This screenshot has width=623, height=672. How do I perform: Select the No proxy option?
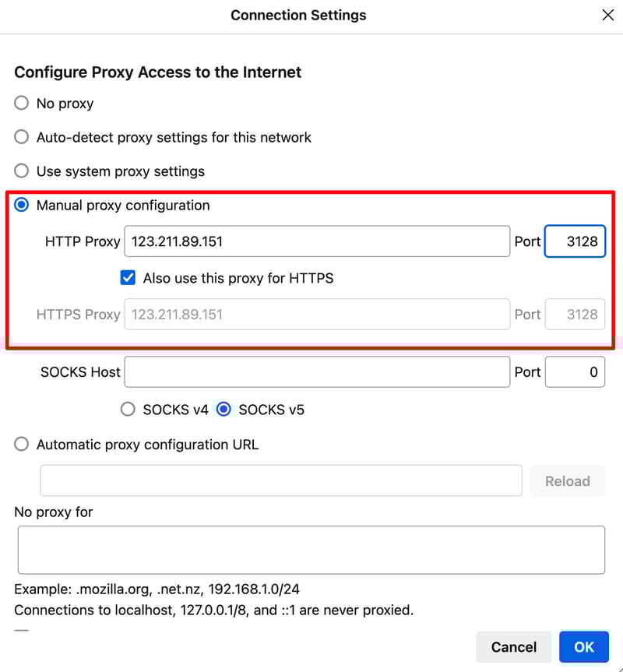(22, 104)
